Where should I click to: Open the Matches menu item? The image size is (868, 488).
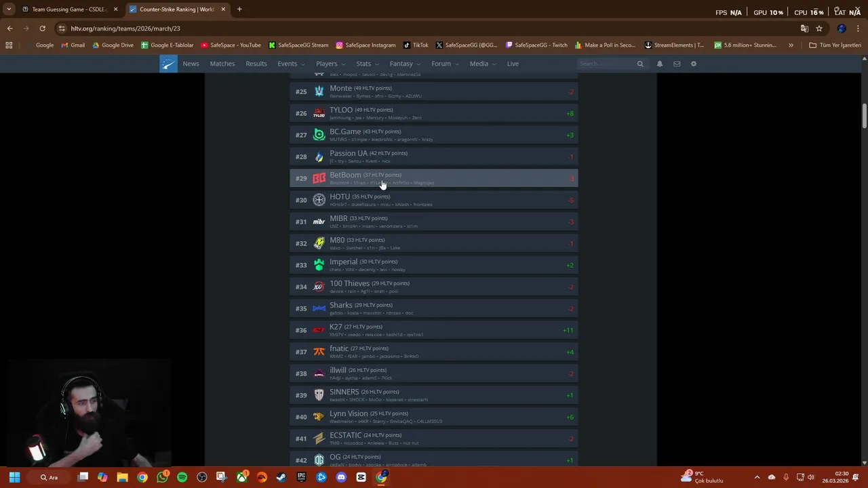(x=222, y=64)
